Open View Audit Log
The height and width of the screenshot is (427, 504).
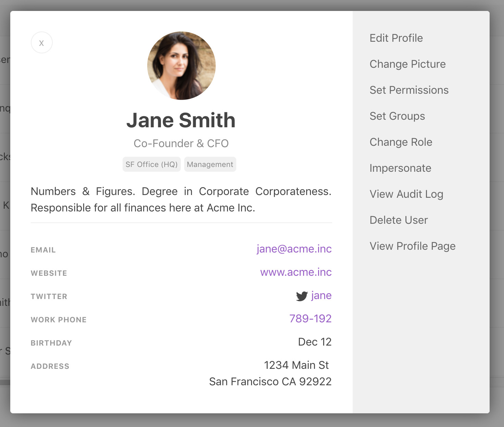tap(406, 194)
